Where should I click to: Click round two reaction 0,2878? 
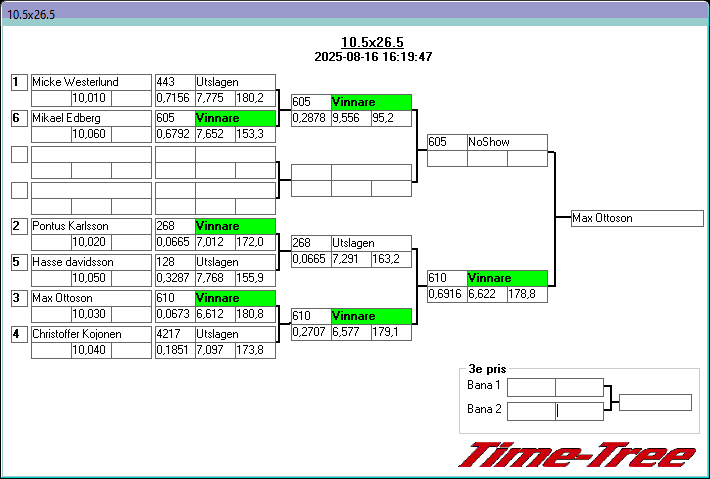tap(311, 118)
